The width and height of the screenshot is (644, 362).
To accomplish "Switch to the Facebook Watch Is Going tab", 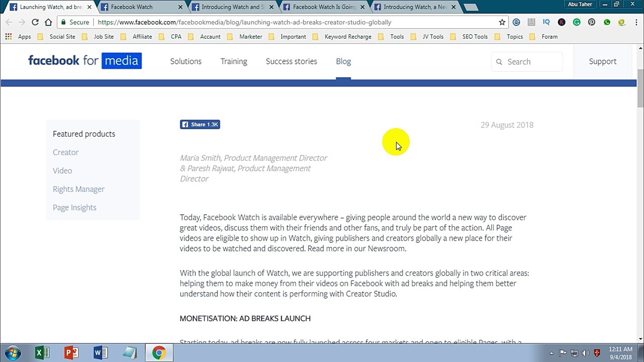I will [x=324, y=7].
